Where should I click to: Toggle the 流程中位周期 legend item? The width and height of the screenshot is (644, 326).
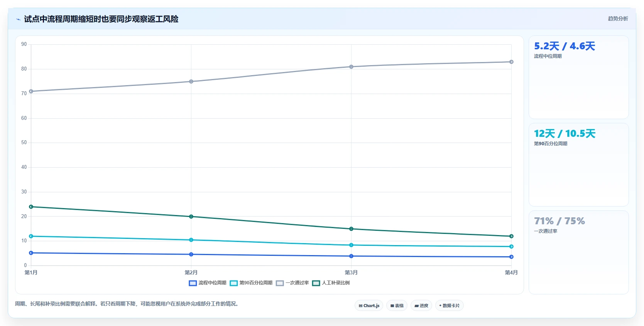[x=208, y=283]
